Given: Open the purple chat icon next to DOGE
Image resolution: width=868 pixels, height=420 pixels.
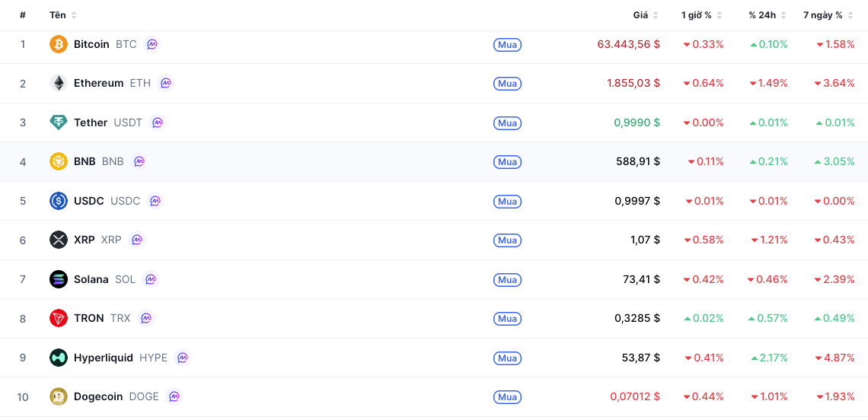Looking at the screenshot, I should click(x=174, y=396).
